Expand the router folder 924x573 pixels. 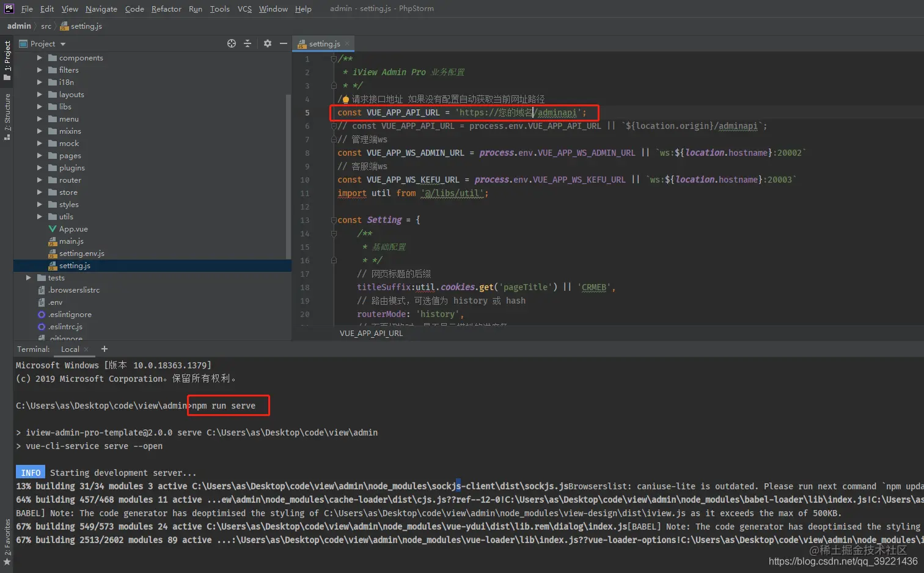(40, 180)
